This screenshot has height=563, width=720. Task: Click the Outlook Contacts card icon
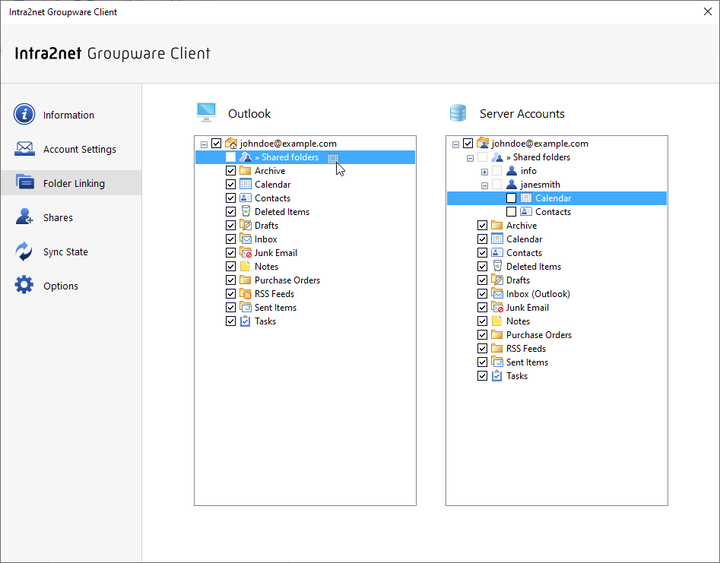point(245,198)
